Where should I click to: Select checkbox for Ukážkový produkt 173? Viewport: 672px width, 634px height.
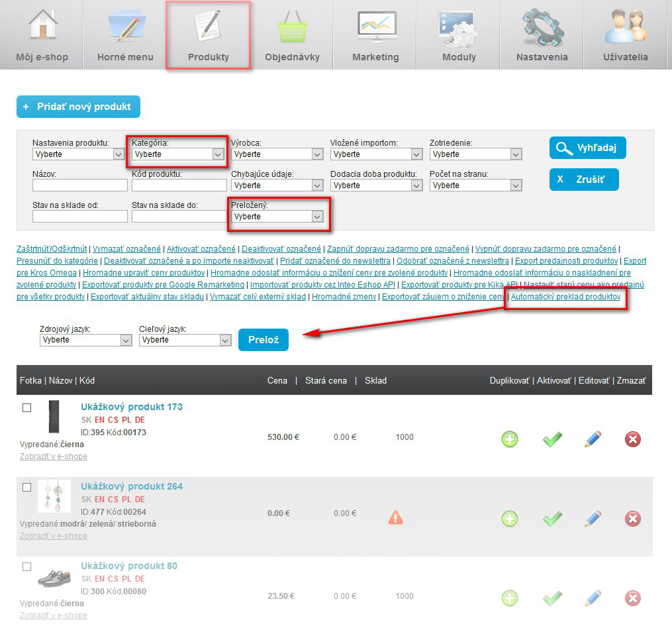tap(27, 408)
